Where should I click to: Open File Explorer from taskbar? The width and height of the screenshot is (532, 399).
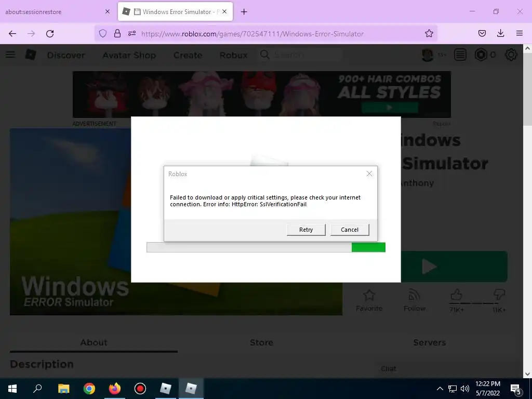[x=63, y=389]
